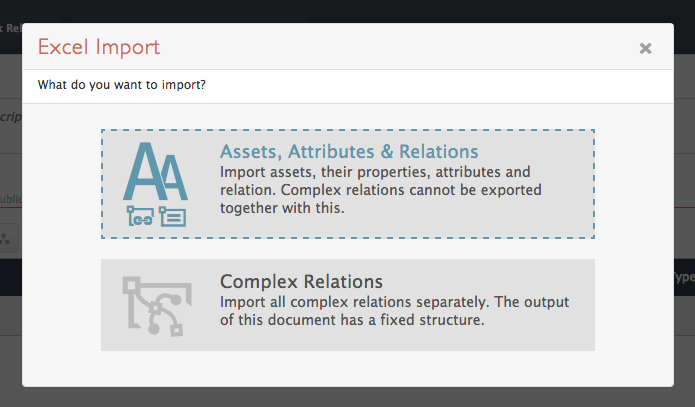
Task: Click the 'ype' column header behind the dialog
Action: pos(684,278)
